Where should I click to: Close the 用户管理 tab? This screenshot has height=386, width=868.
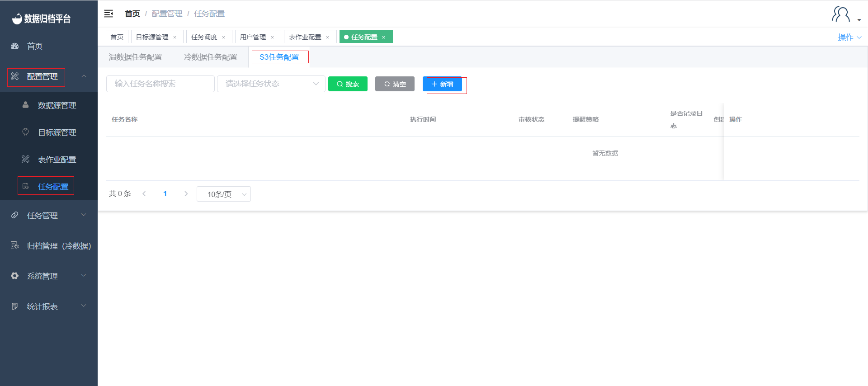(x=273, y=37)
